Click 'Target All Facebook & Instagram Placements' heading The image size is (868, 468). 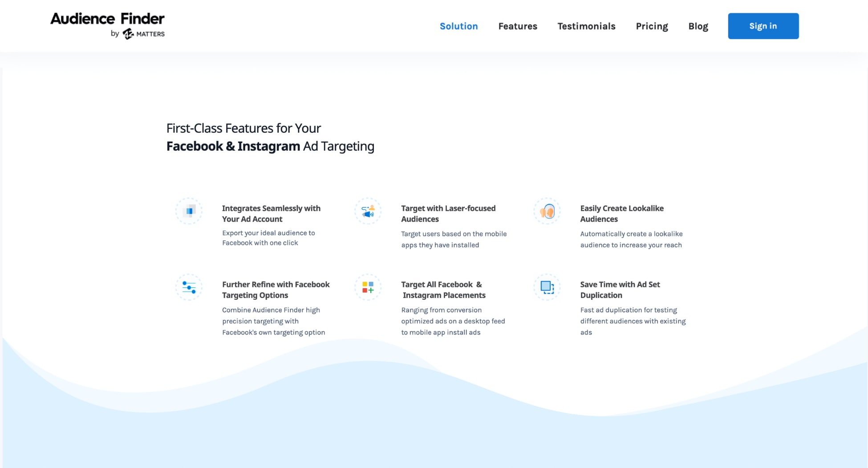(443, 290)
